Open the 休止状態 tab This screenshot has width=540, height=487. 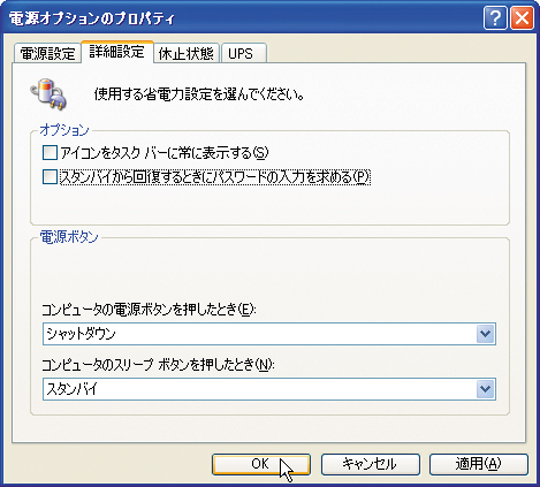[186, 54]
